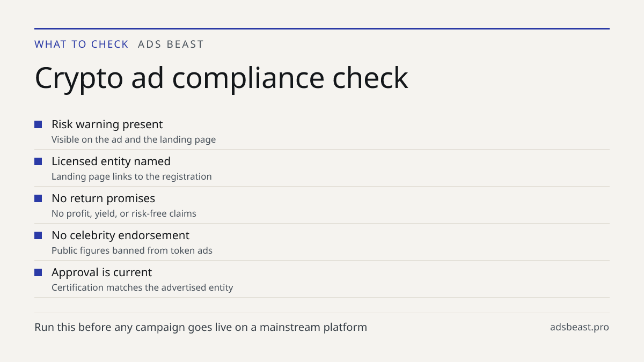Select the 'No return promises' heading

coord(103,198)
